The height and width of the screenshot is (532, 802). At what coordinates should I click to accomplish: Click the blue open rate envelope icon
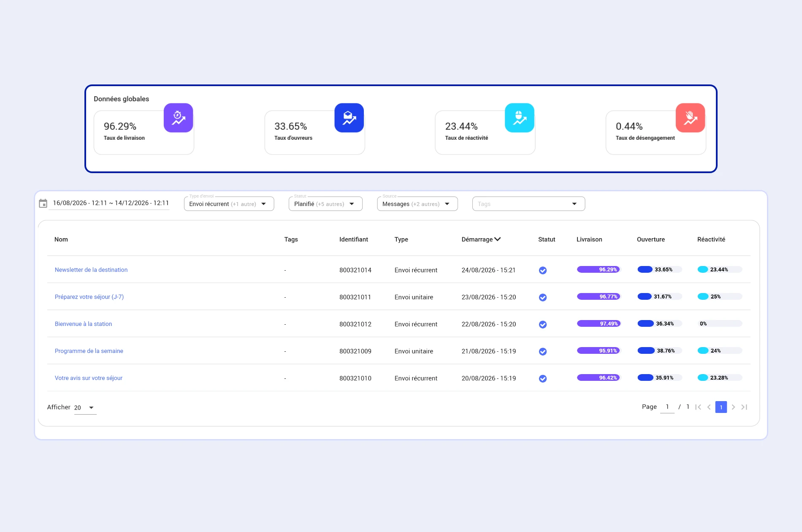349,118
